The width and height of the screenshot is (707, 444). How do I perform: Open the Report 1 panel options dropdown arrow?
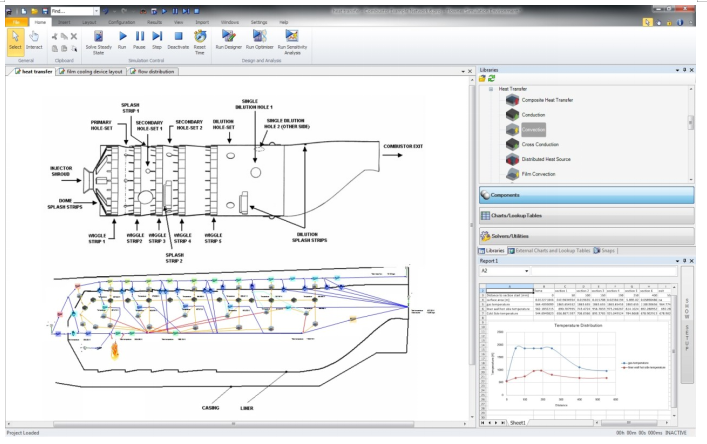point(677,261)
